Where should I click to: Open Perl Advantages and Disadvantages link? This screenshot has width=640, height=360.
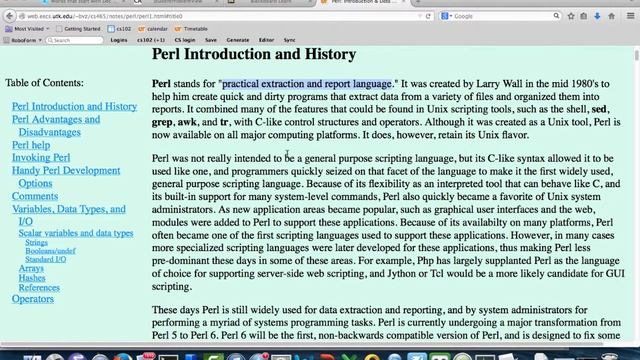(56, 126)
